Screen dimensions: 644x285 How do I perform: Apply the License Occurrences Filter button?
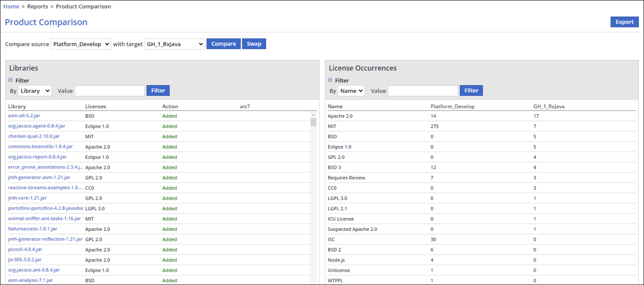(x=471, y=90)
